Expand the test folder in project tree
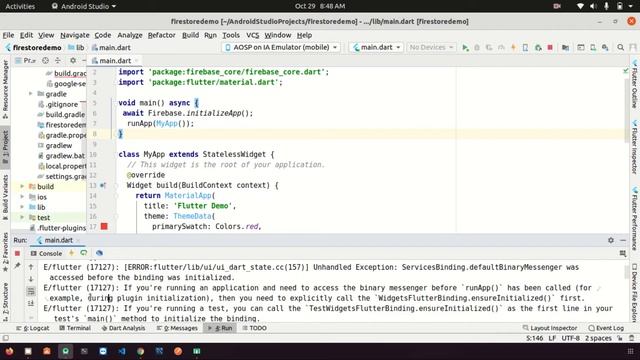Viewport: 640px width, 360px height. [x=22, y=218]
